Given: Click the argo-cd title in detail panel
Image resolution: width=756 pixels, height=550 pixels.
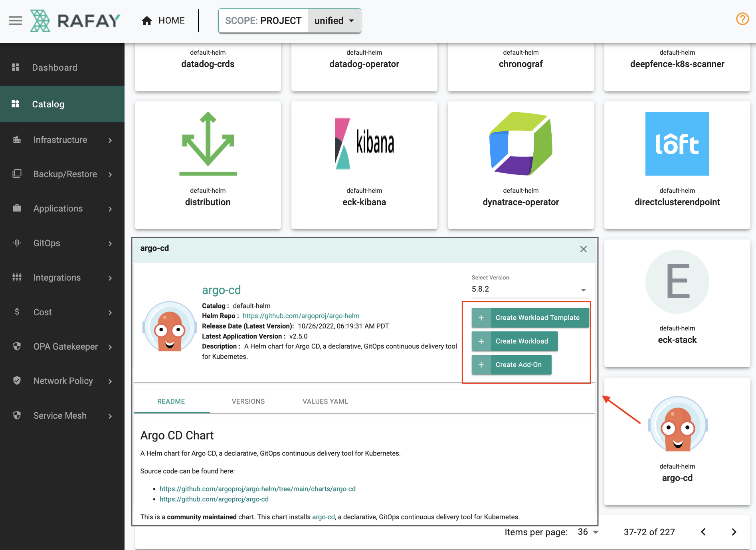Looking at the screenshot, I should pyautogui.click(x=221, y=290).
